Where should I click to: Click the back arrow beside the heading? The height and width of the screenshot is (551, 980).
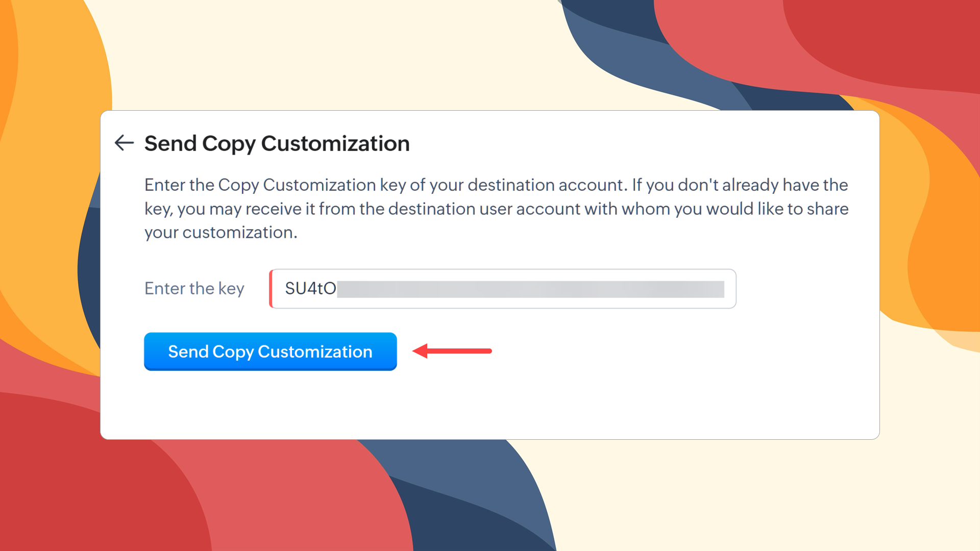tap(124, 143)
